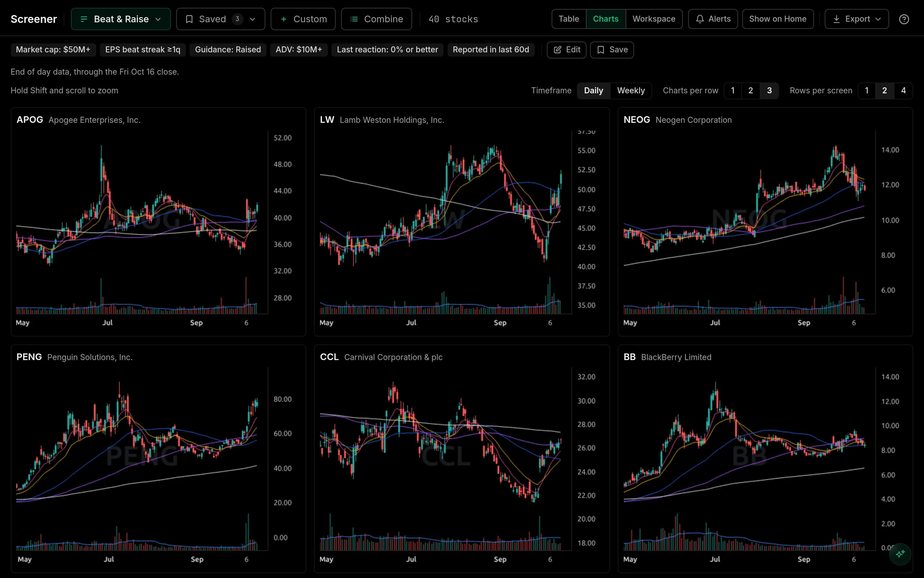Click the LW Lamb Weston chart title

[382, 120]
